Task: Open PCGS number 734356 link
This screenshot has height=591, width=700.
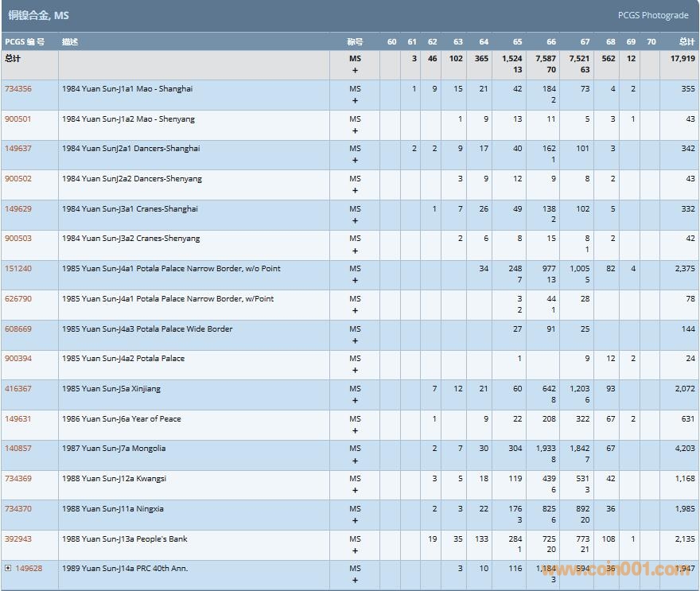Action: pos(18,89)
